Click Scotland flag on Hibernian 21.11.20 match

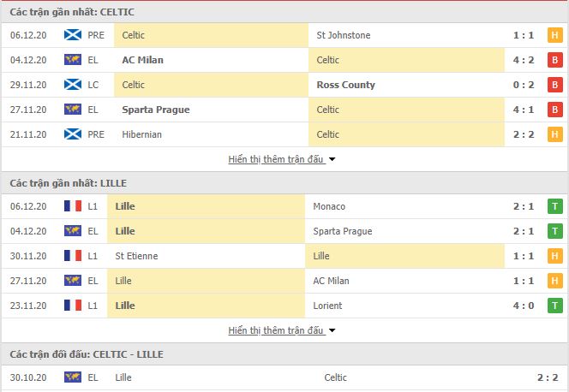click(73, 134)
